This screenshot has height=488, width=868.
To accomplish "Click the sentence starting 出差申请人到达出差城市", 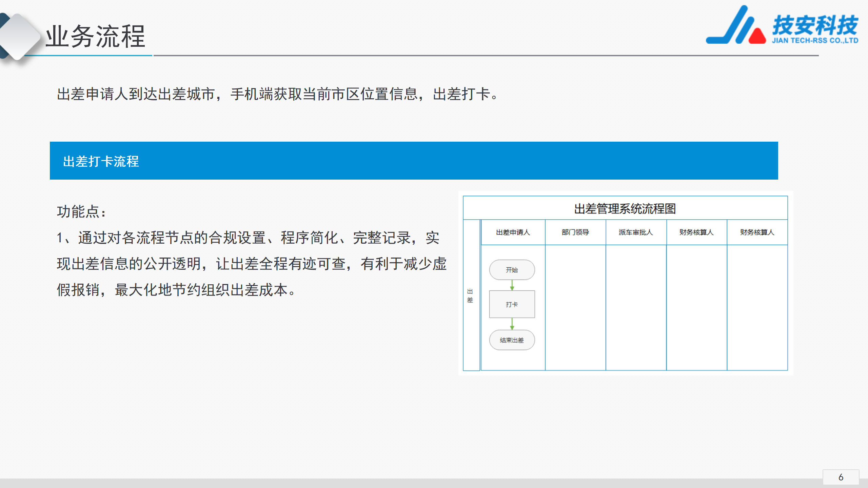I will point(277,94).
